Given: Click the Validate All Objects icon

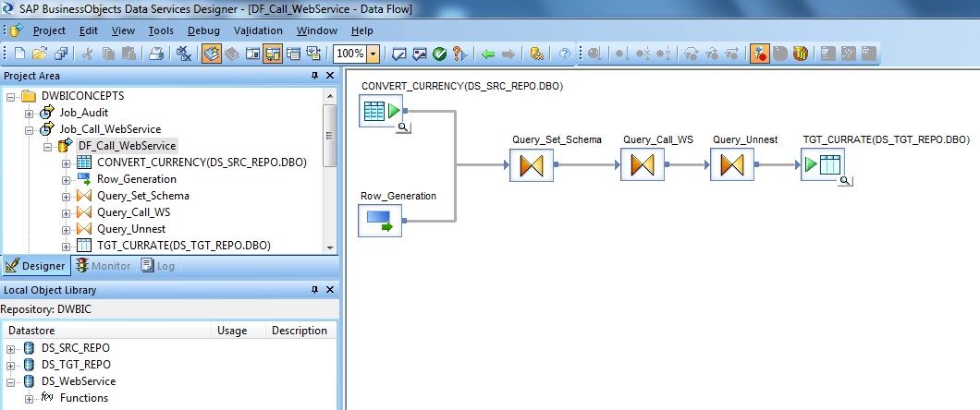Looking at the screenshot, I should [x=420, y=54].
